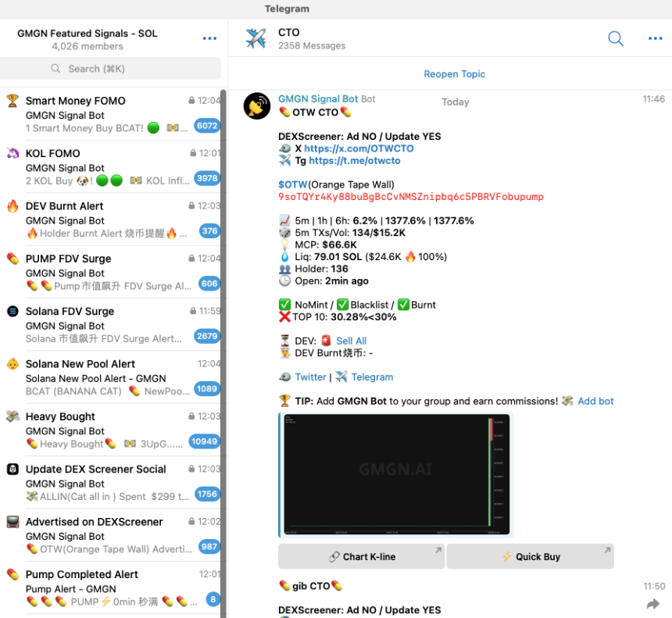Click the Solana New Pool Alert baby icon
The height and width of the screenshot is (618, 672).
point(13,364)
